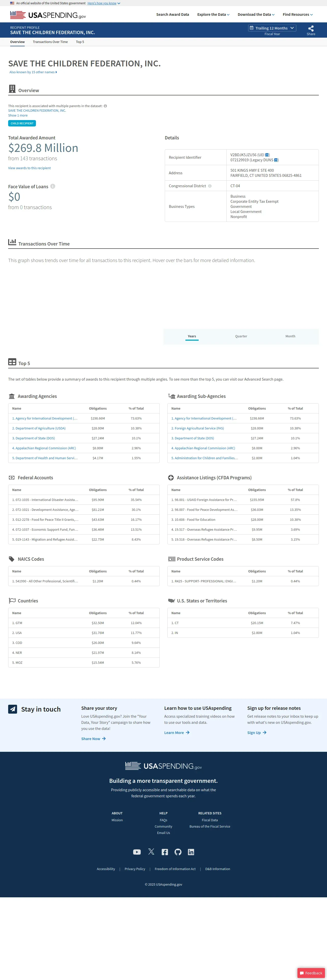
Task: Click the "10.608 - Food for Education" row
Action: (x=243, y=520)
